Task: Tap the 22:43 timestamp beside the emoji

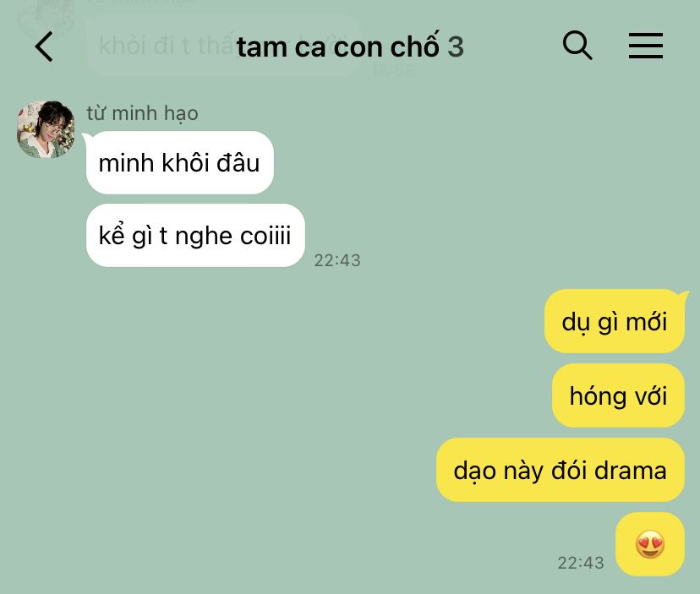Action: coord(580,563)
